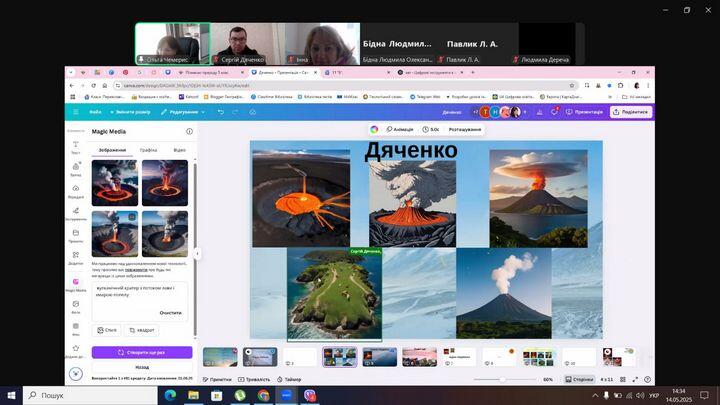Image resolution: width=720 pixels, height=405 pixels.
Task: Enter fullscreen via expand arrows icon
Action: tap(635, 379)
